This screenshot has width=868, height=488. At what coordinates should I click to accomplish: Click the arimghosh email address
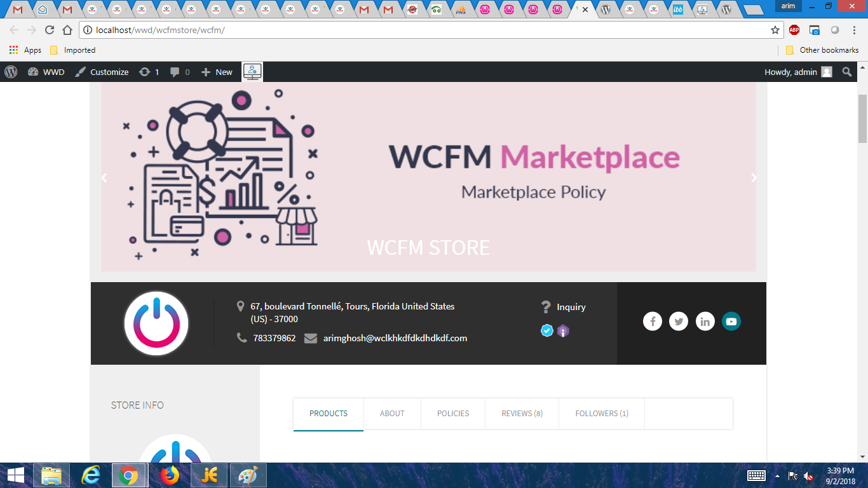point(395,338)
